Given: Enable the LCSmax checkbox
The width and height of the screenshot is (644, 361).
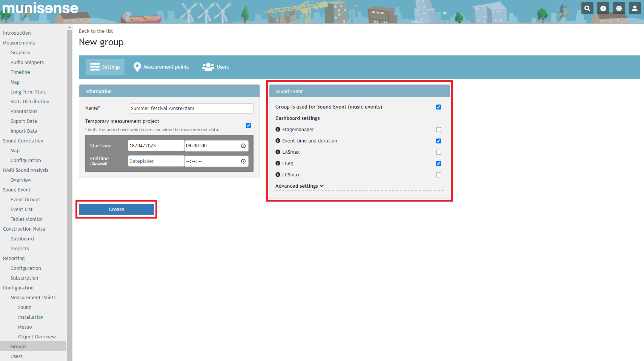Looking at the screenshot, I should click(438, 175).
